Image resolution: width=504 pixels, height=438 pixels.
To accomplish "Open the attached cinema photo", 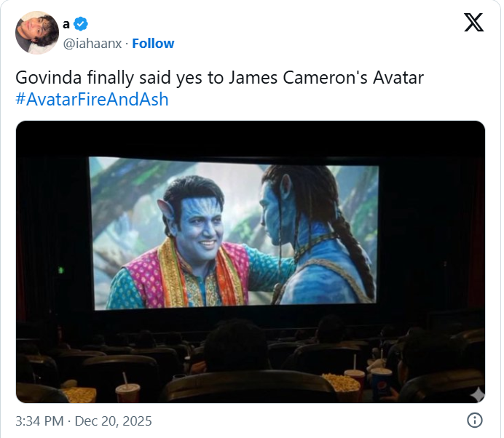I will [251, 262].
